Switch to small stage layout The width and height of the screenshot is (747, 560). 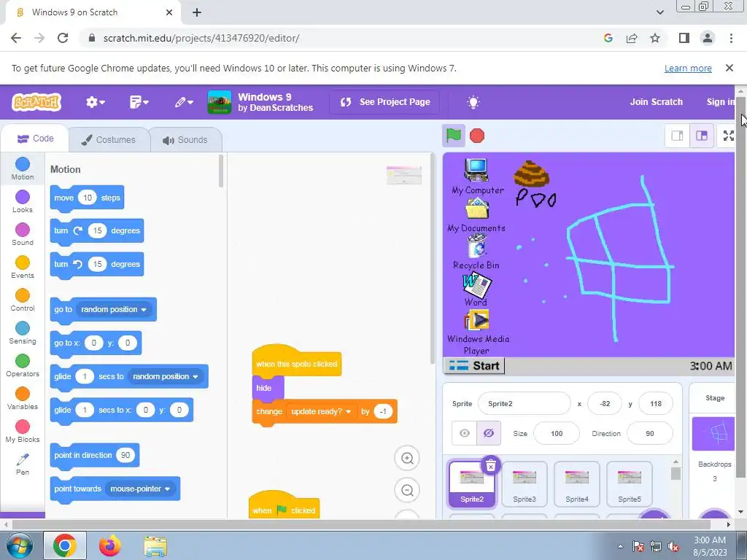tap(677, 136)
